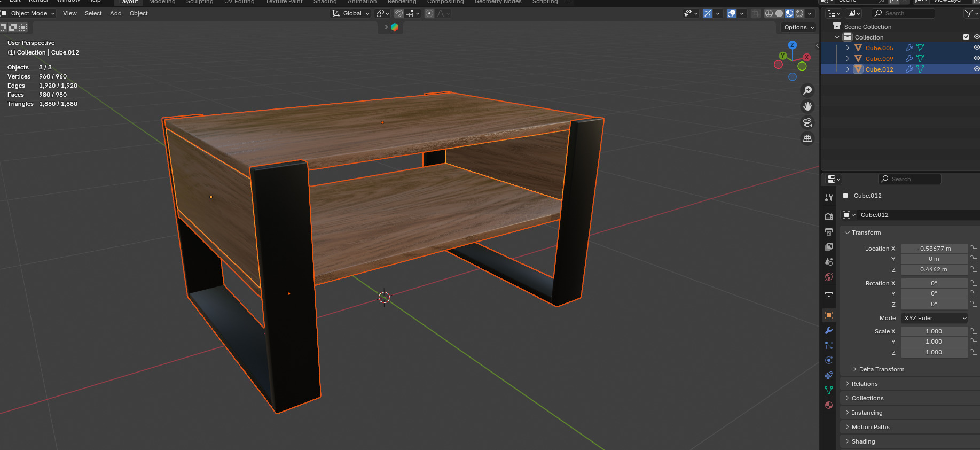Screen dimensions: 980x450
Task: Open transform pivot point dropdown
Action: [x=382, y=13]
